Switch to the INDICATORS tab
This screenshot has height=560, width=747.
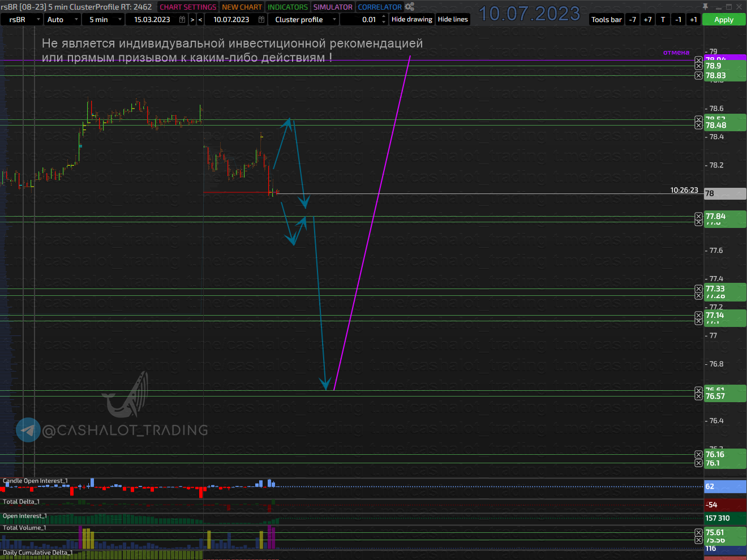(x=287, y=7)
